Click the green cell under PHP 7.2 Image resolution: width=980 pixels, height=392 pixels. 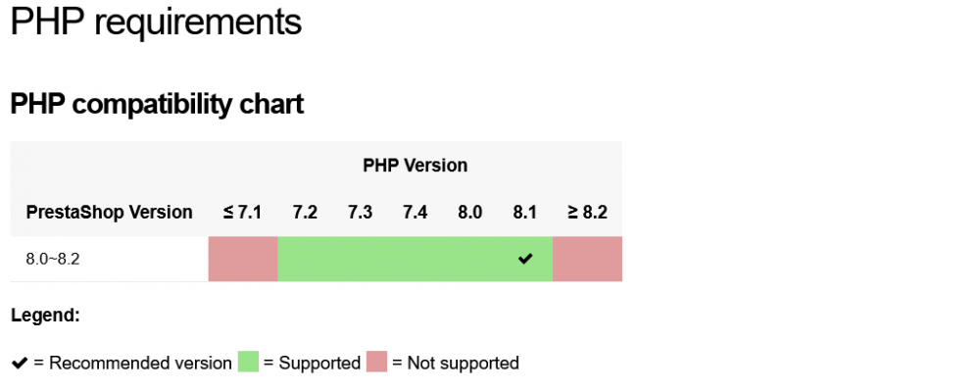tap(305, 259)
